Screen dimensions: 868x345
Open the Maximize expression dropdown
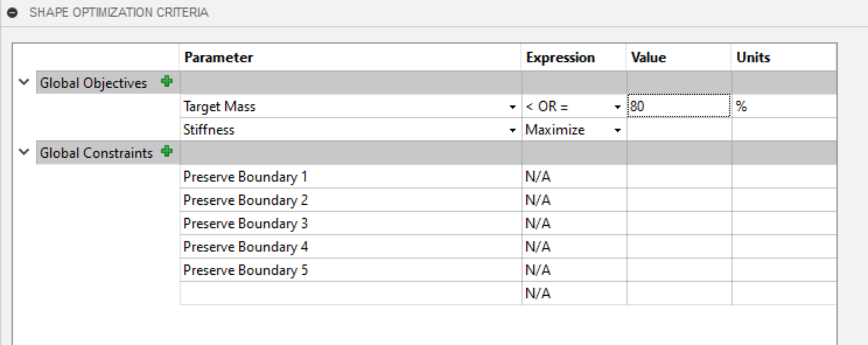[x=617, y=130]
